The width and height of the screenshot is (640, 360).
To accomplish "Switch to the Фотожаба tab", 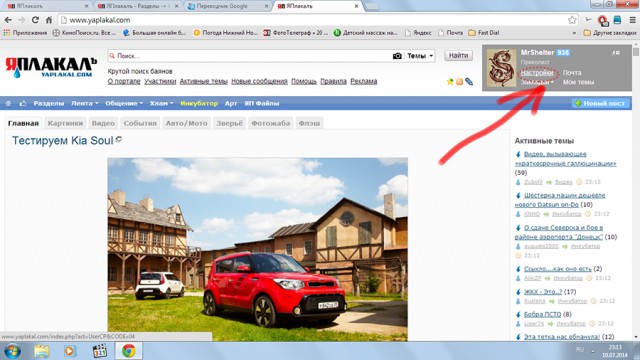I will [271, 123].
